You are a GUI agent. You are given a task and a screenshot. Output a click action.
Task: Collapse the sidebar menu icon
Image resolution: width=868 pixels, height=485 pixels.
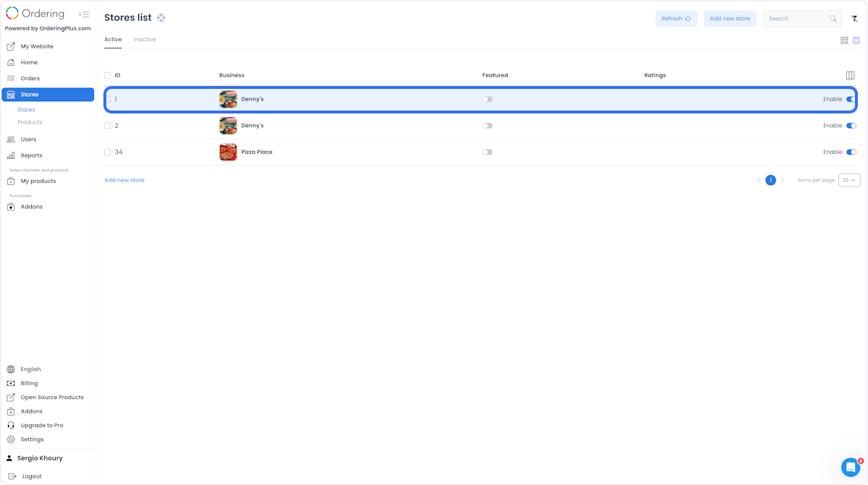click(x=84, y=14)
